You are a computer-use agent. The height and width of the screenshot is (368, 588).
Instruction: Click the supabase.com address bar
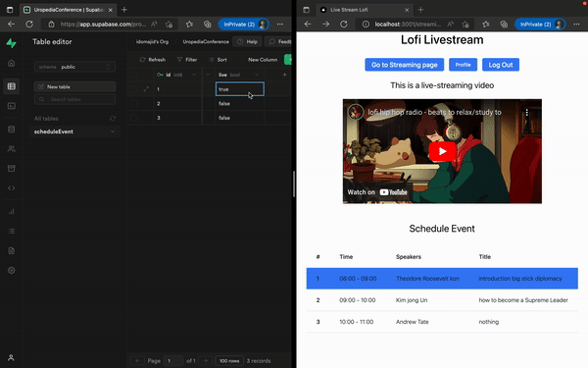click(102, 25)
